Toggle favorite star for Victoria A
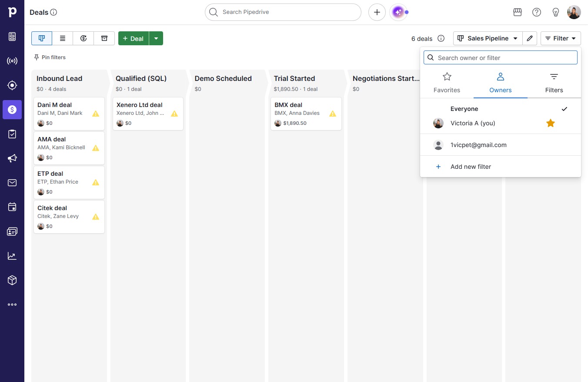This screenshot has width=588, height=382. [x=551, y=123]
